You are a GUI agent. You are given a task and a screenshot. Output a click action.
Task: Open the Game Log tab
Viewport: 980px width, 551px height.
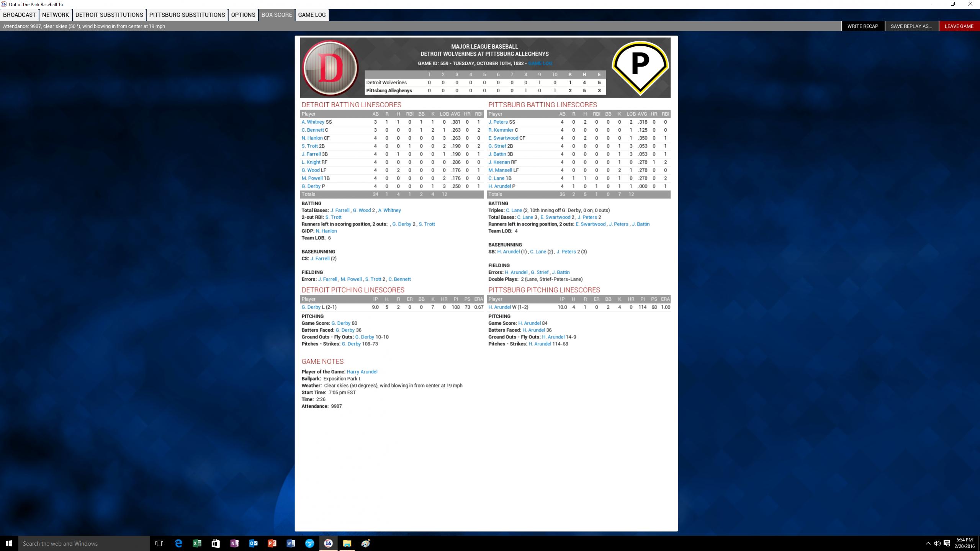(x=312, y=15)
